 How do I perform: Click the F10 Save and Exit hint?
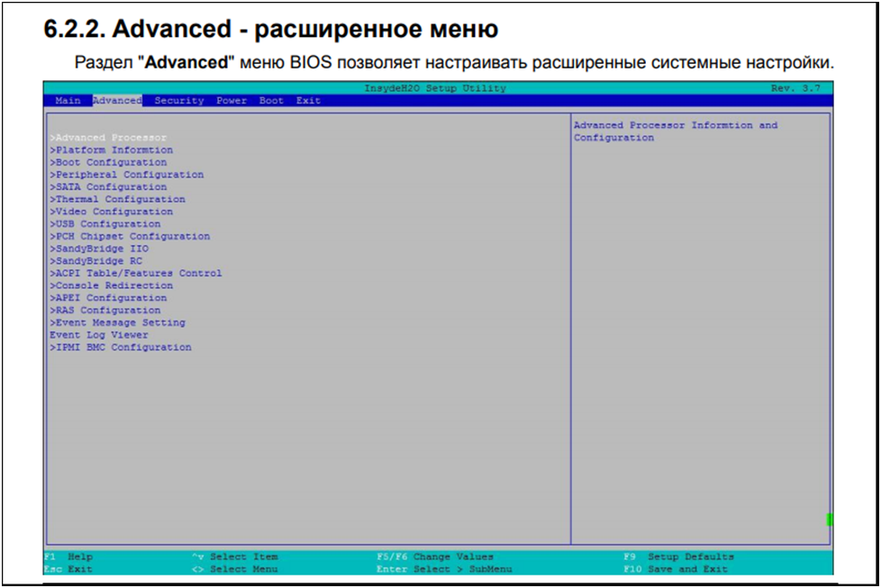(676, 569)
